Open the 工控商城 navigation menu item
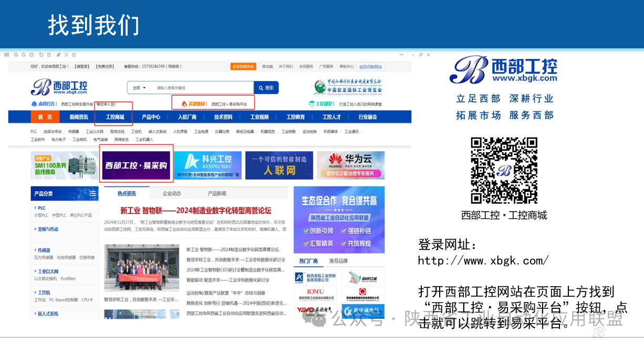The width and height of the screenshot is (644, 344). pos(115,117)
